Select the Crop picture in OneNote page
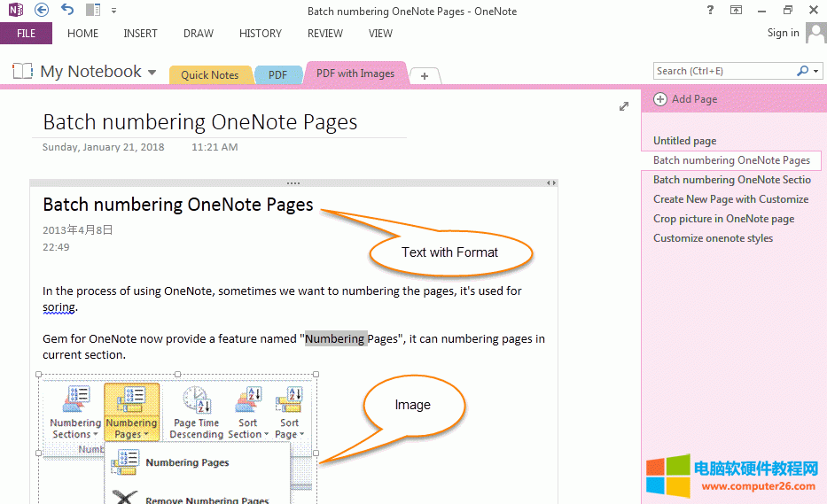This screenshot has width=827, height=504. [723, 219]
